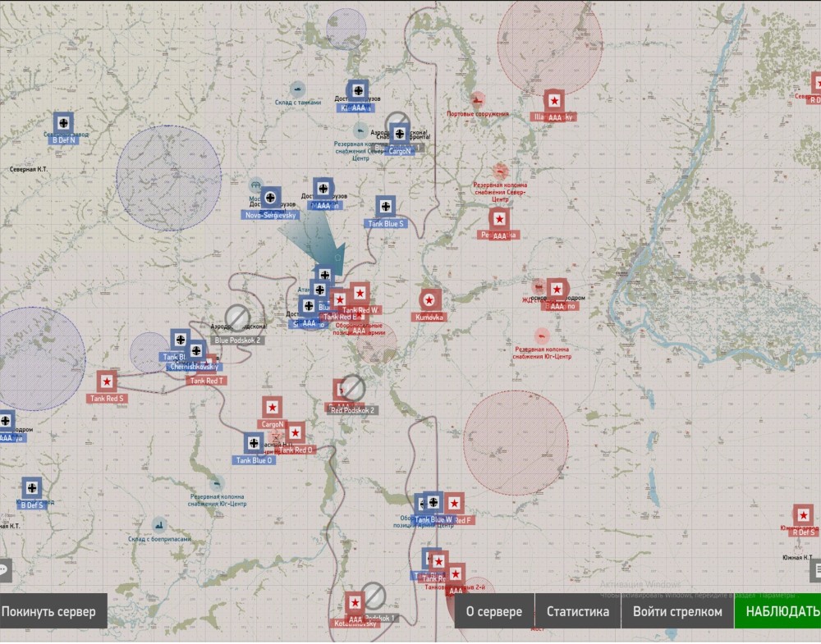Click the bridge icon above Novo-Sergievsky

(x=255, y=185)
